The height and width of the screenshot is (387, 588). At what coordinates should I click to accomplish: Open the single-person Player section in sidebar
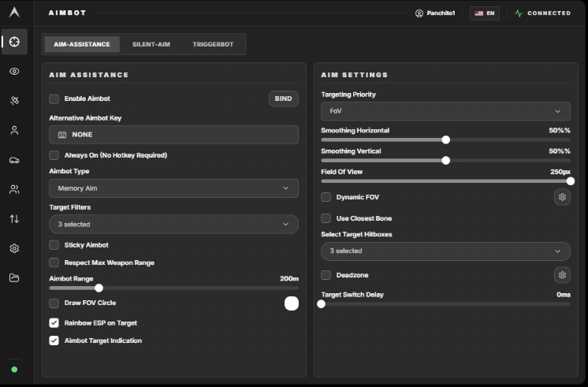click(x=14, y=130)
